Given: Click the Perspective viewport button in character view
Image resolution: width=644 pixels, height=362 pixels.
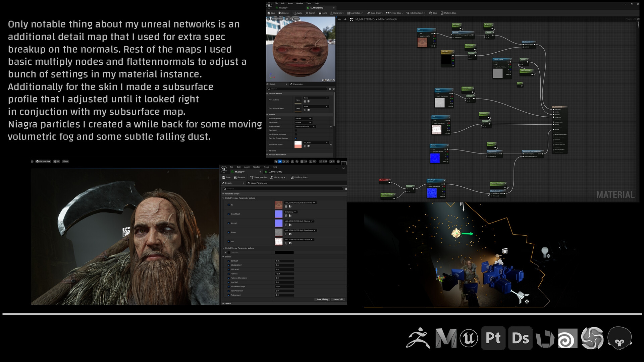Looking at the screenshot, I should [x=43, y=162].
